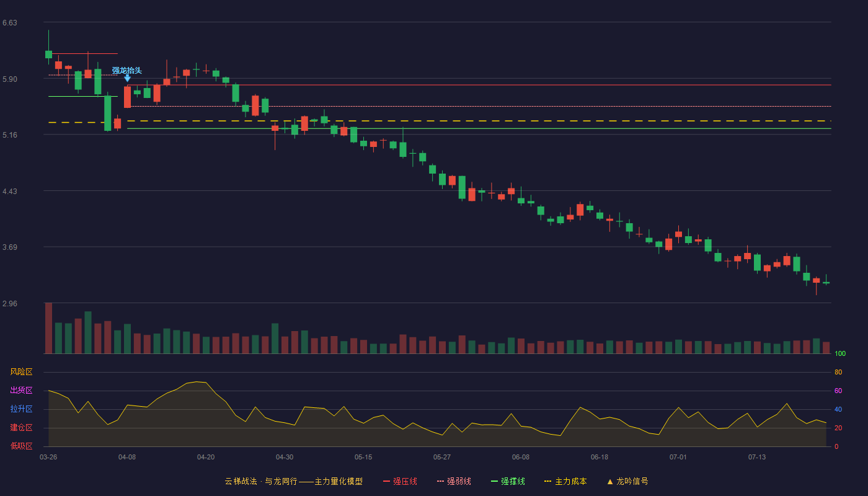
Task: Click the red candlestick below 强龙抬头 arrow
Action: pos(127,97)
